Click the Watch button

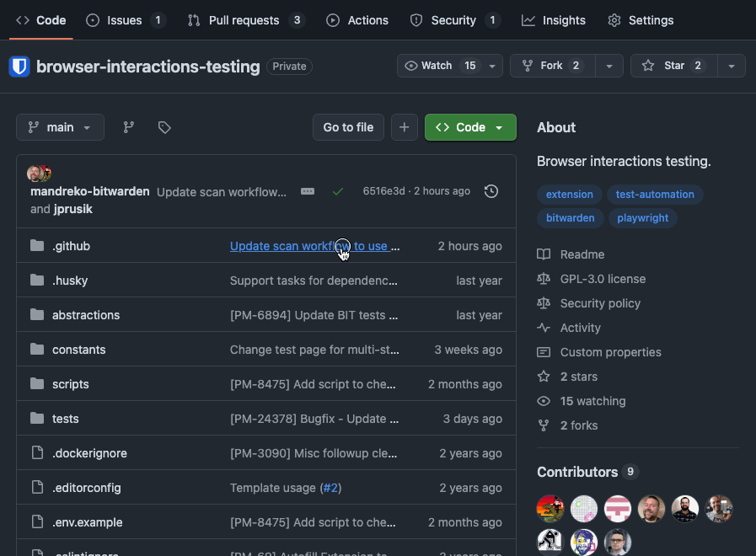click(439, 66)
